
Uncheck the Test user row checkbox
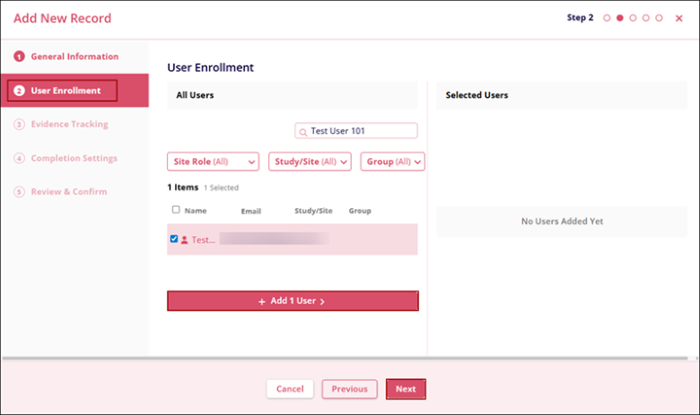click(175, 239)
